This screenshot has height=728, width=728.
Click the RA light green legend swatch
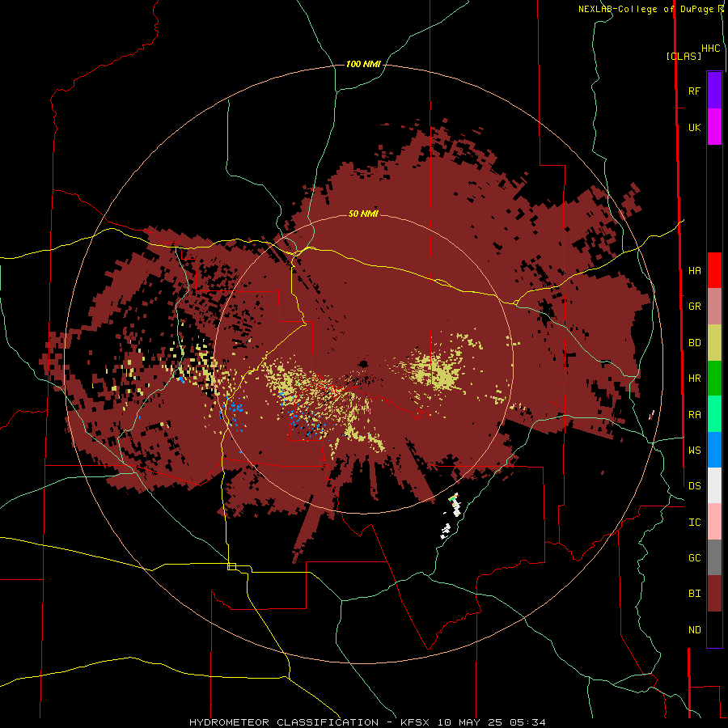(714, 414)
